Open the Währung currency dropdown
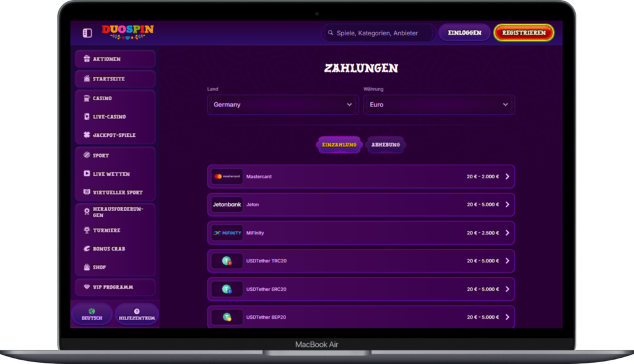The width and height of the screenshot is (634, 364). [438, 105]
